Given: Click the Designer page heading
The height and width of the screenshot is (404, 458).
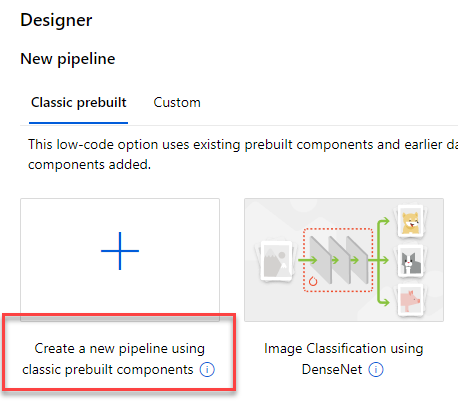Looking at the screenshot, I should (x=56, y=20).
